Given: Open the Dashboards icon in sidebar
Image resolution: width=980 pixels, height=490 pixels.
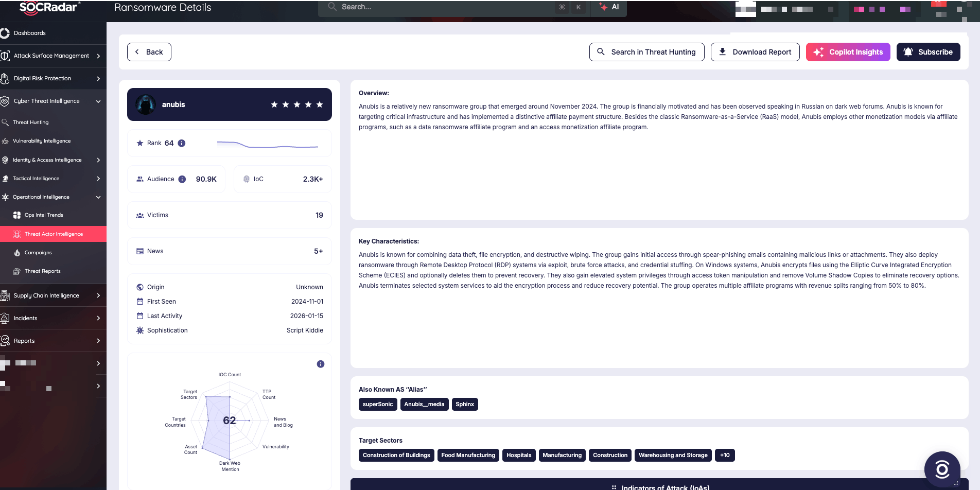Looking at the screenshot, I should tap(5, 33).
